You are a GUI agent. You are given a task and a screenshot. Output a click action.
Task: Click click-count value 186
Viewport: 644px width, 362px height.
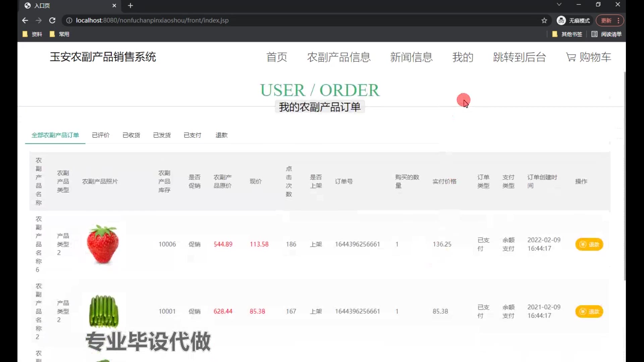(291, 244)
